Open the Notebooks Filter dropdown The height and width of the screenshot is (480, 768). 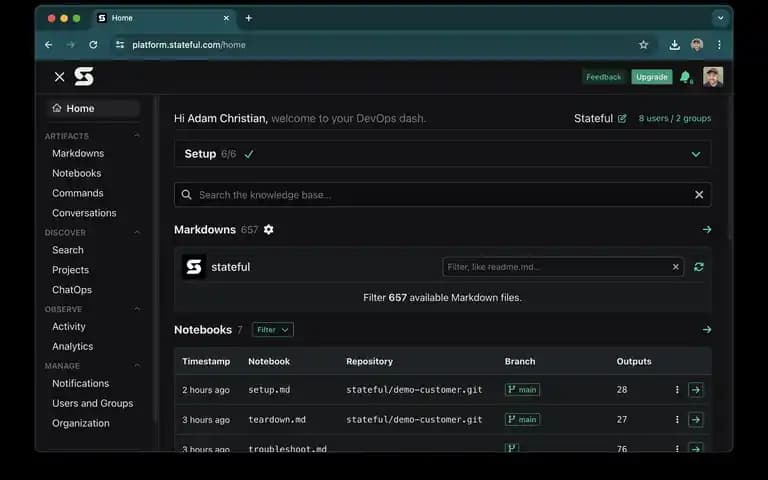pos(273,330)
